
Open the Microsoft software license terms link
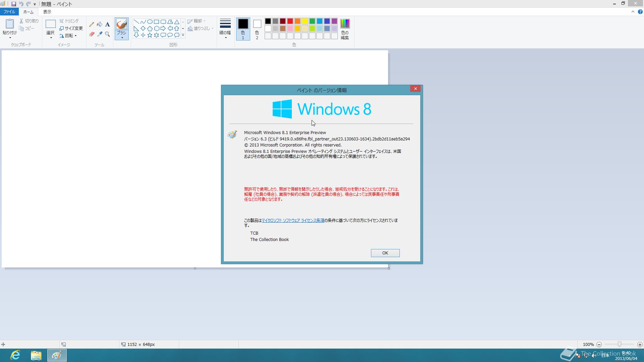tap(293, 220)
